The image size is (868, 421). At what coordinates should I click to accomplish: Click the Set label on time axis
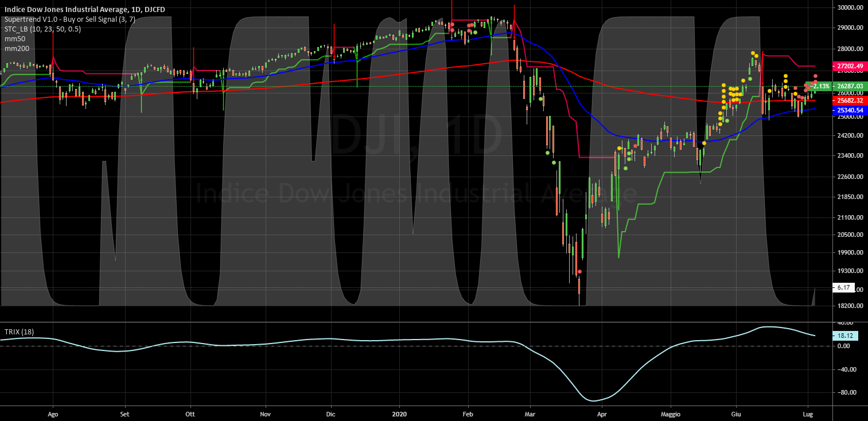126,413
